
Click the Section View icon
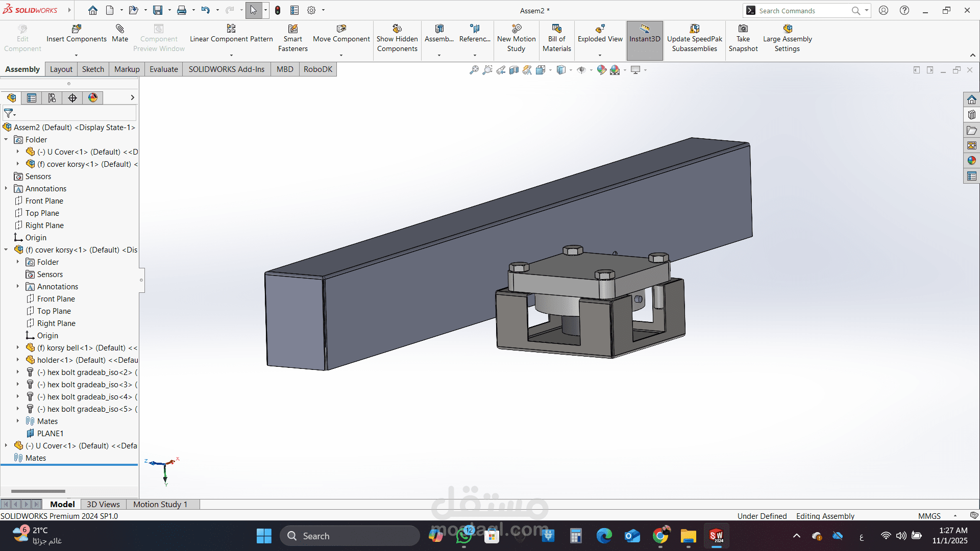coord(514,70)
